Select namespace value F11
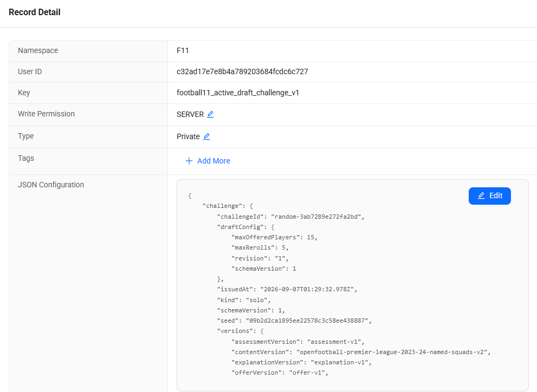The height and width of the screenshot is (392, 537). [183, 51]
